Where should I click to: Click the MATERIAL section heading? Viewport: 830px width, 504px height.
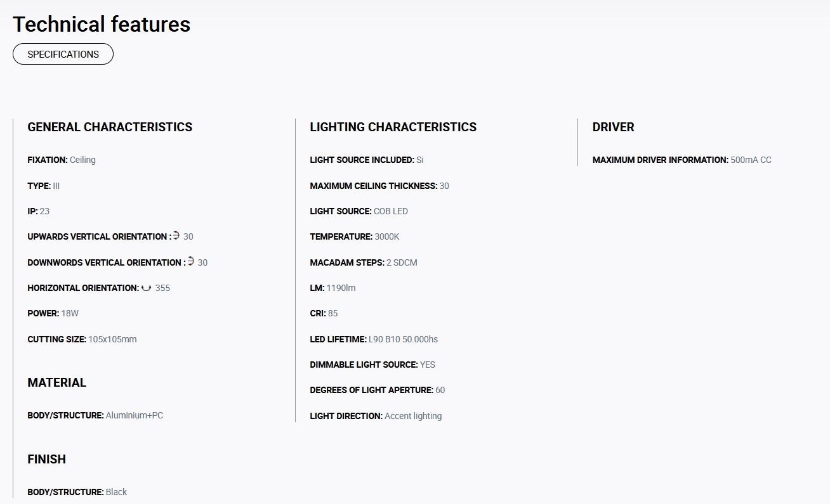pyautogui.click(x=56, y=382)
